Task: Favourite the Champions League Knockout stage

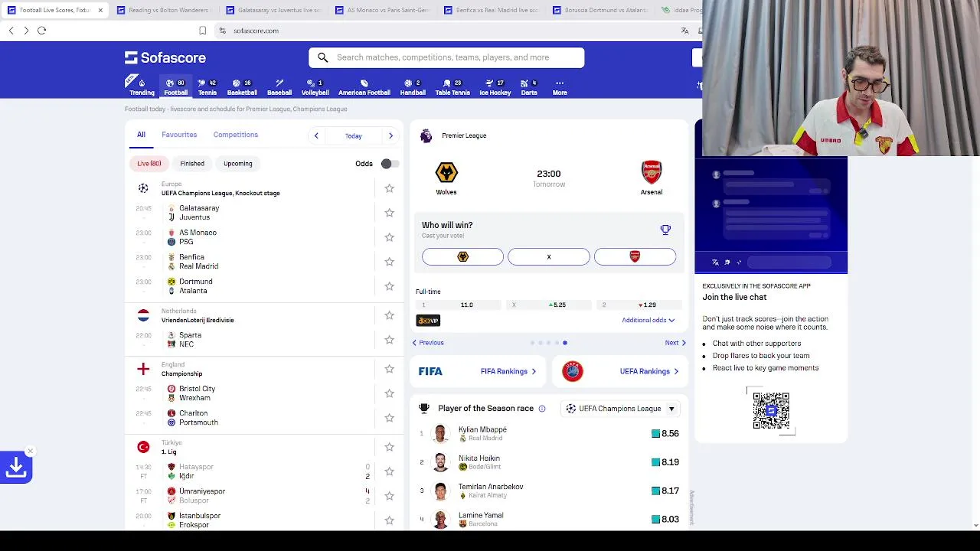Action: point(389,188)
